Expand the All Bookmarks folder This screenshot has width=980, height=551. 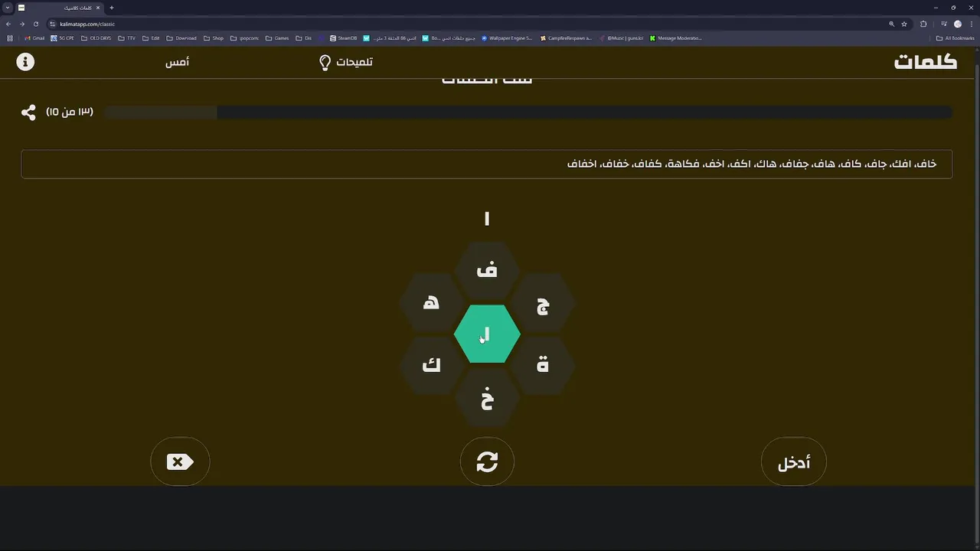pyautogui.click(x=955, y=38)
